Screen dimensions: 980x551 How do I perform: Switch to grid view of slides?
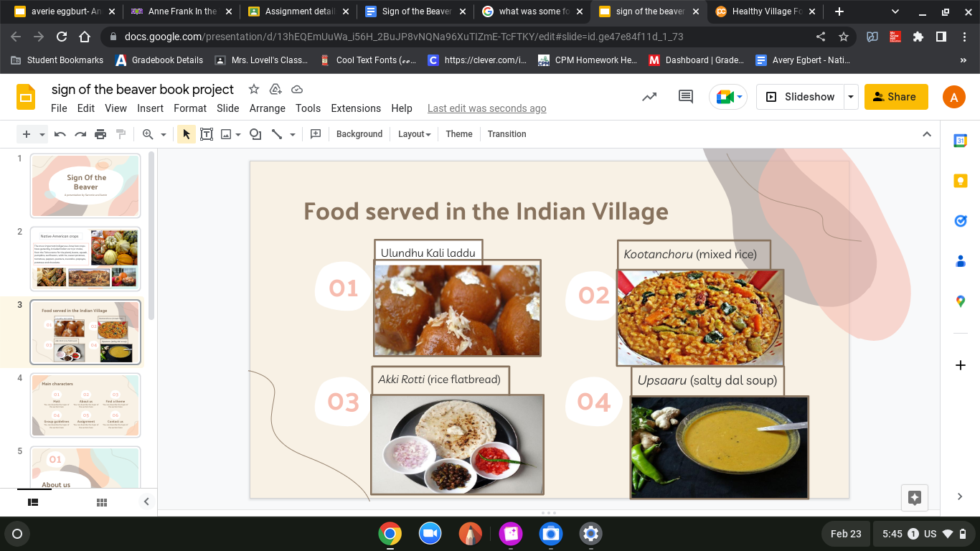(102, 502)
